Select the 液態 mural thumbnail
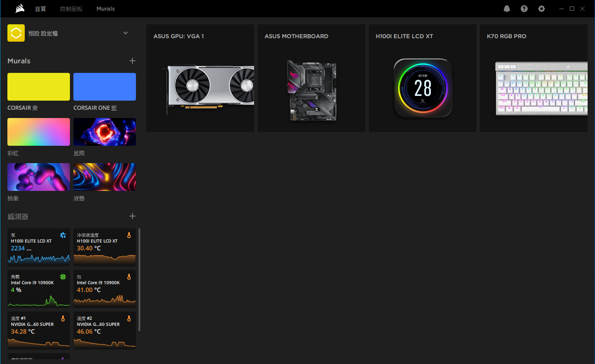595x364 pixels. click(105, 177)
